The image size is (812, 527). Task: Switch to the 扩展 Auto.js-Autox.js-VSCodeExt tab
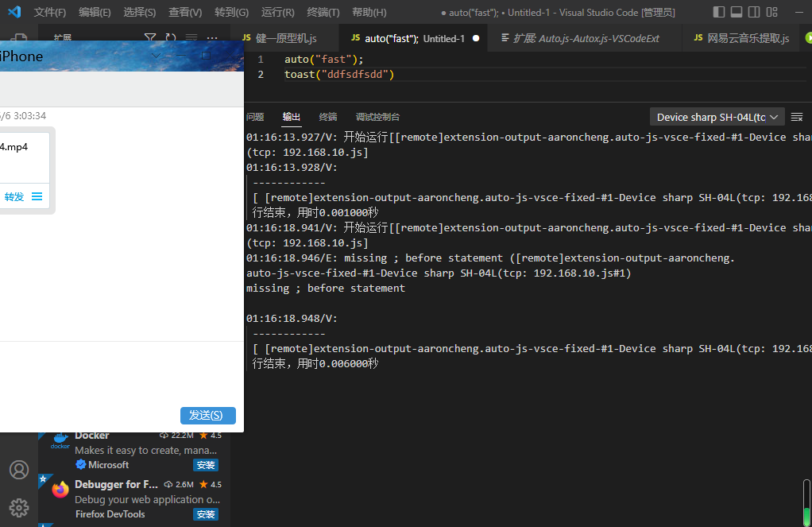pos(585,38)
